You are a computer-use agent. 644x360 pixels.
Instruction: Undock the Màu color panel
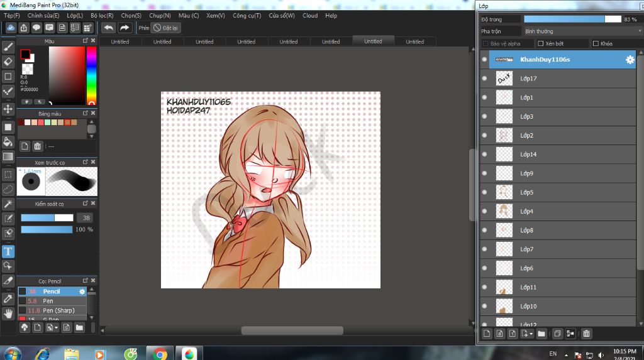[x=85, y=41]
